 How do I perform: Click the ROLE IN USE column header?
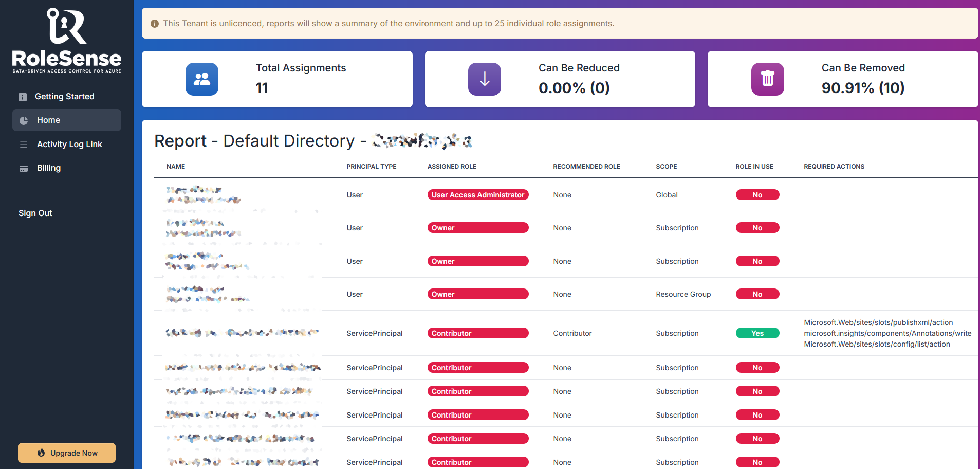tap(754, 167)
